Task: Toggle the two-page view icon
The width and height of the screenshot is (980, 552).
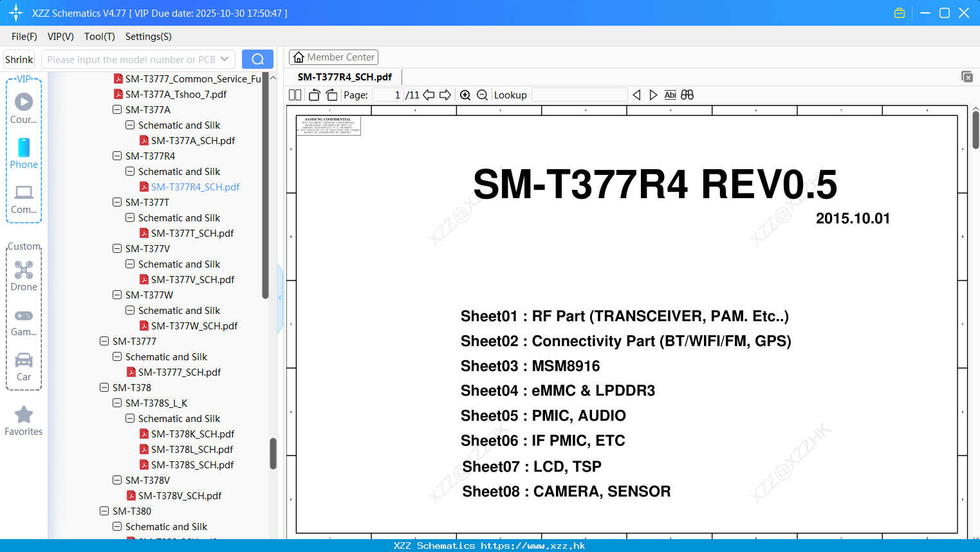Action: click(295, 95)
